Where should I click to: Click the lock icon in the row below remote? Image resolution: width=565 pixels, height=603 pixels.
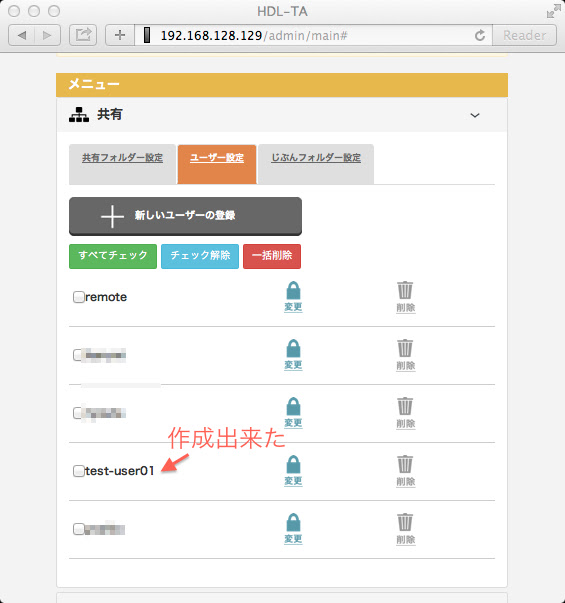pos(293,348)
